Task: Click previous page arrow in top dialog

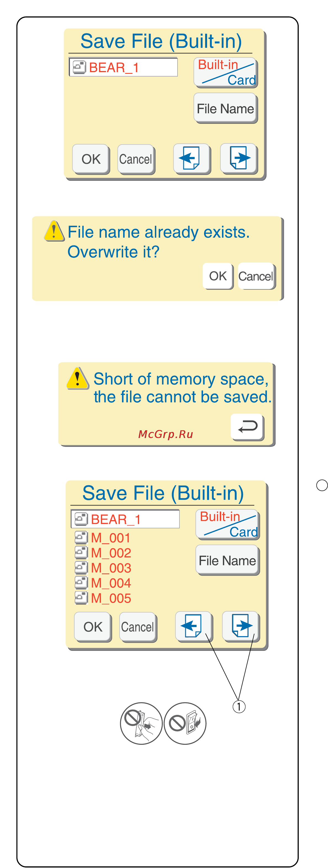Action: coord(192,158)
